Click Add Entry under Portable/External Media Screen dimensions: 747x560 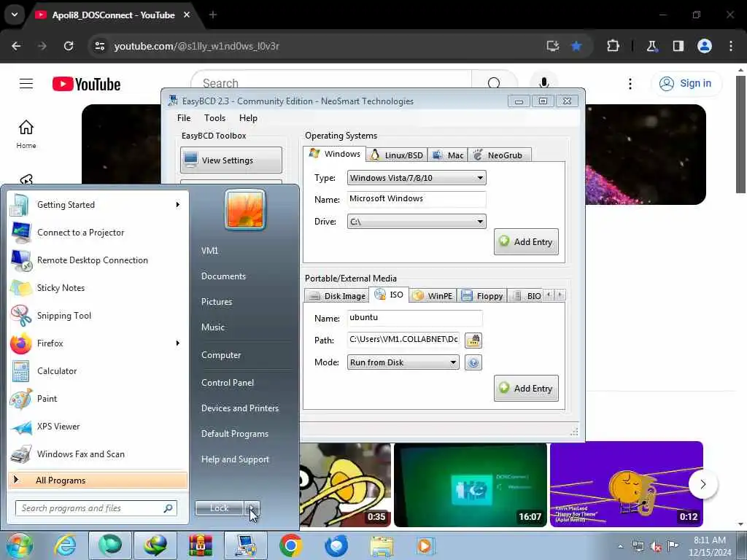[x=526, y=388]
